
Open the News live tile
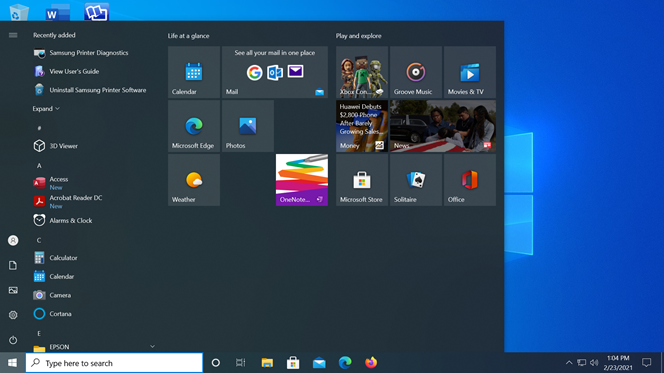coord(443,126)
